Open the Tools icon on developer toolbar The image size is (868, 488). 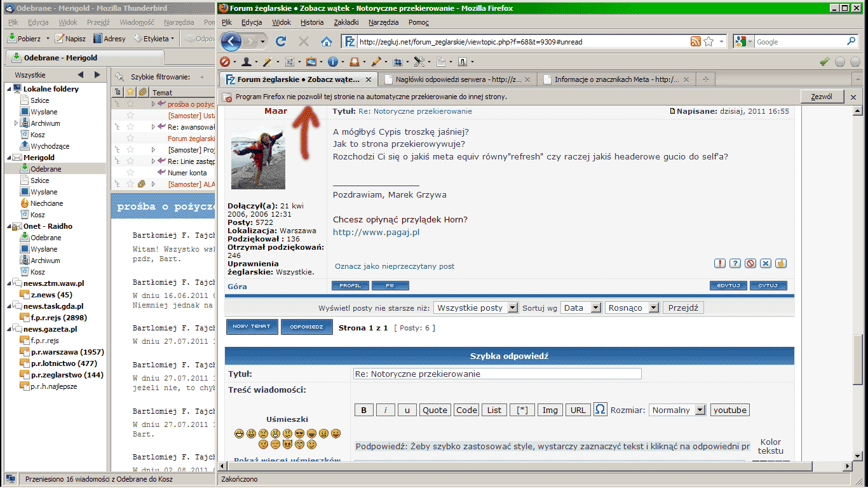click(x=419, y=62)
